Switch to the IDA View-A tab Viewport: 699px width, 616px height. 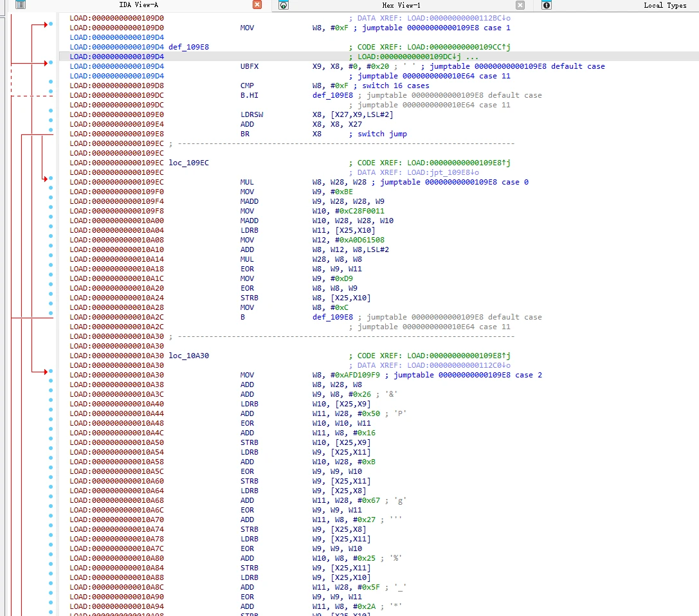(x=138, y=5)
